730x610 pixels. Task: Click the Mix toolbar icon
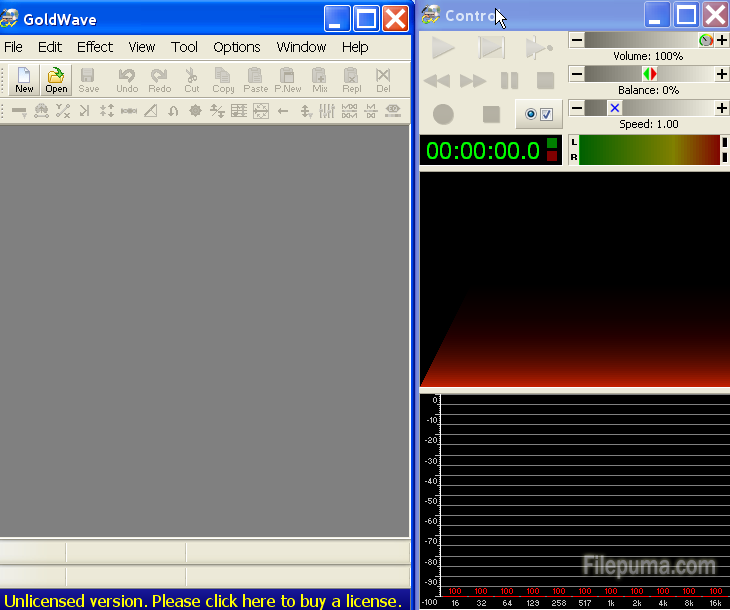click(x=319, y=80)
